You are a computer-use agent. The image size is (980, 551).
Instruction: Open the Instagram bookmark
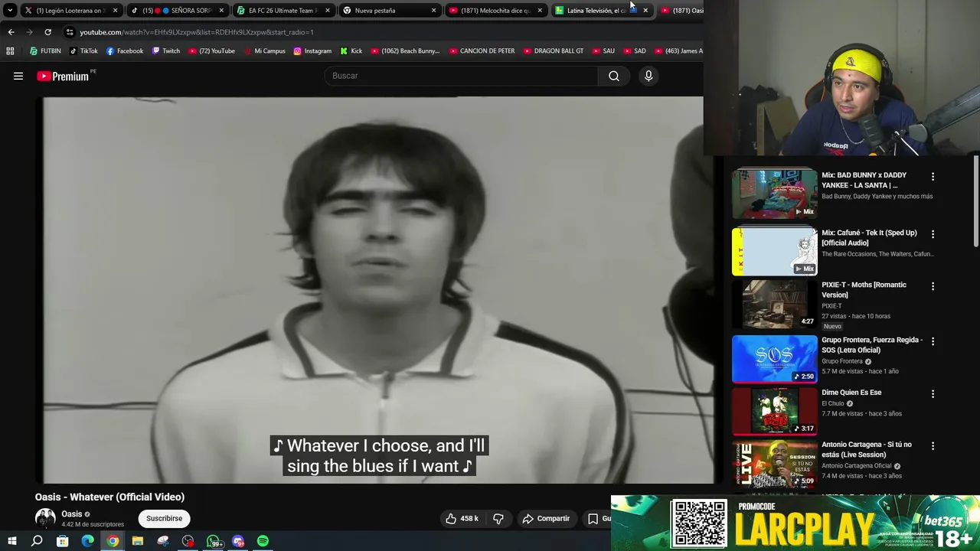(x=312, y=51)
